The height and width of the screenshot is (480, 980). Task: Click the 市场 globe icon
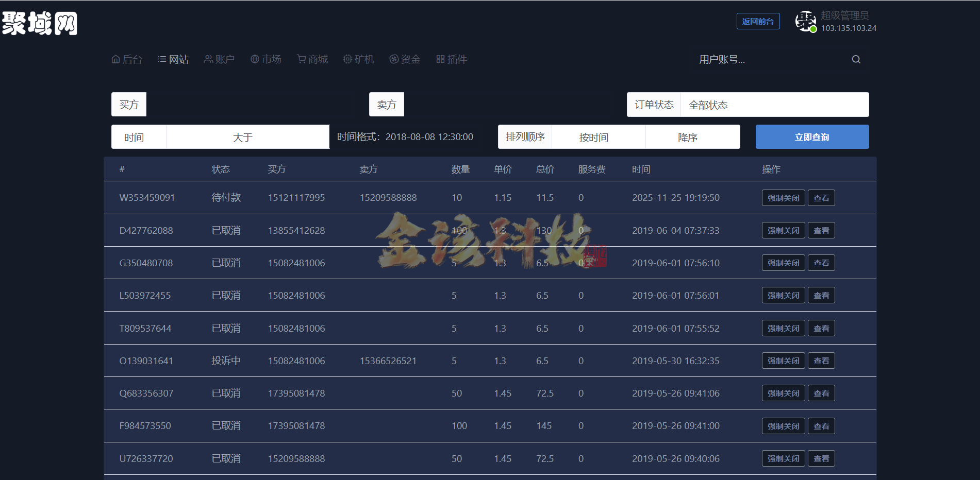coord(254,59)
